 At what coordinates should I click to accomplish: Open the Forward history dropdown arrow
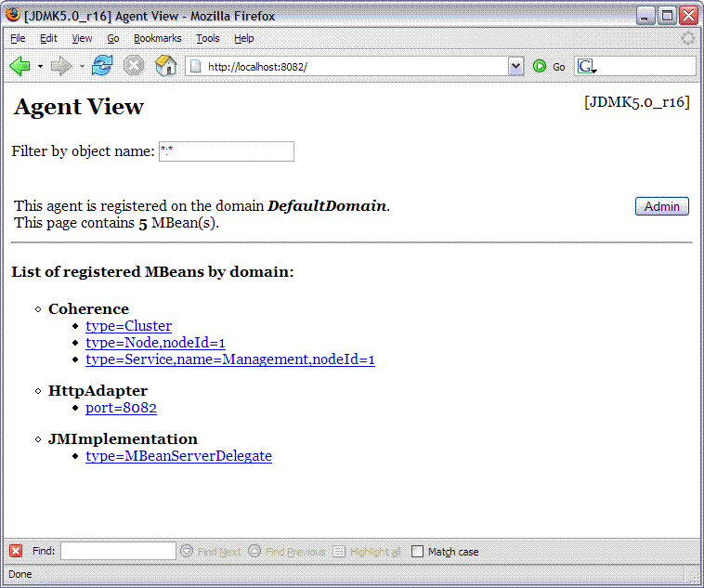pos(82,67)
